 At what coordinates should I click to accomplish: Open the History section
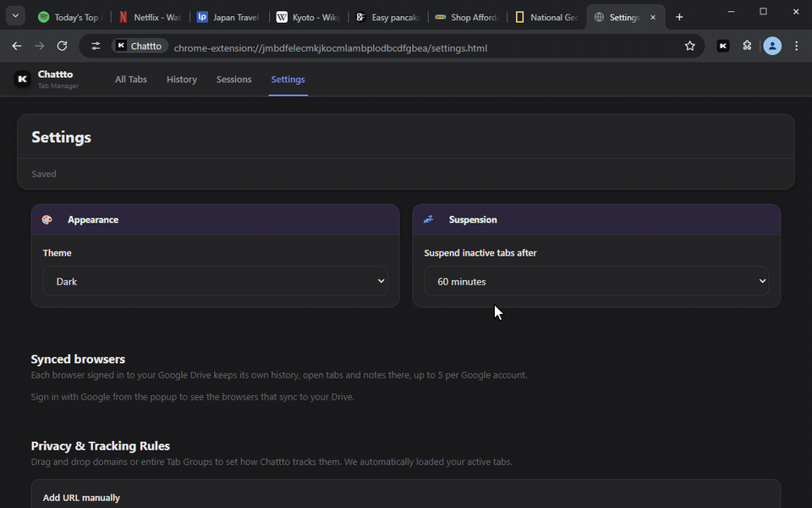pos(182,80)
